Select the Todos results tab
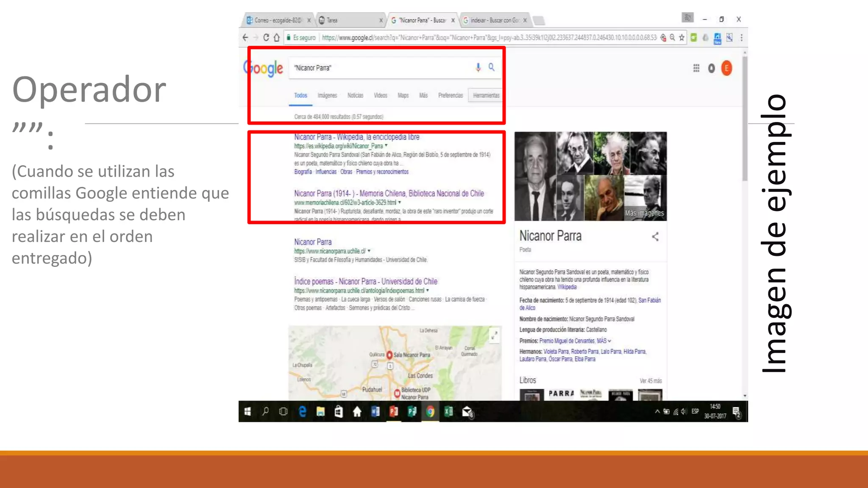 coord(300,95)
